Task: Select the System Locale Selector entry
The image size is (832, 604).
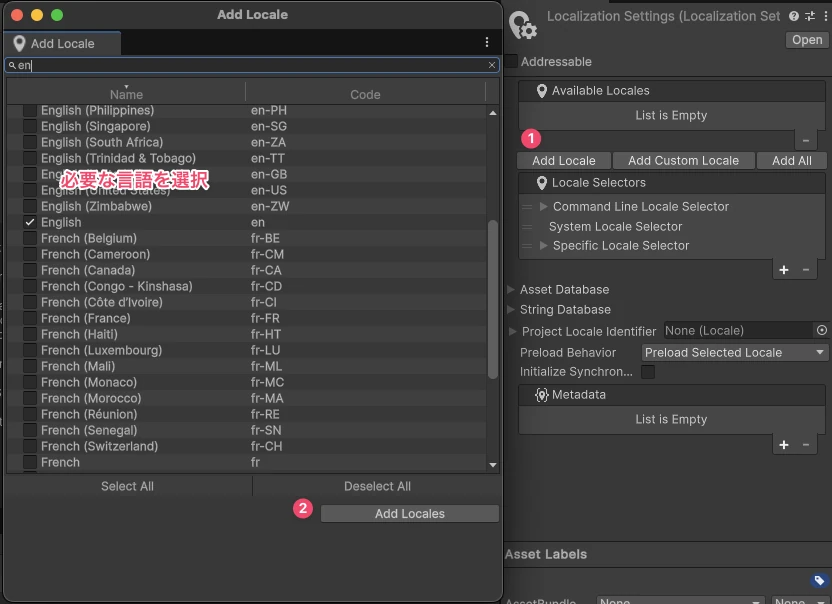Action: (615, 227)
